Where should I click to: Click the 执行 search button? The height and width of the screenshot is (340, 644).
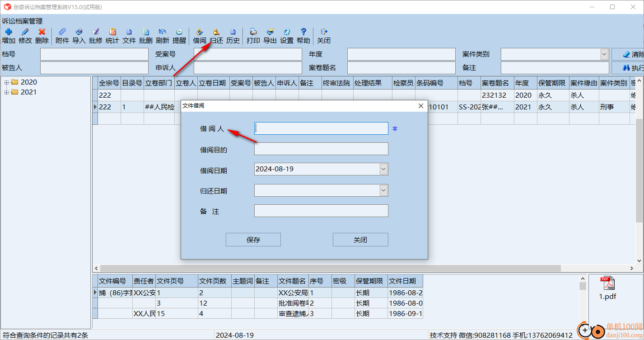pos(628,68)
